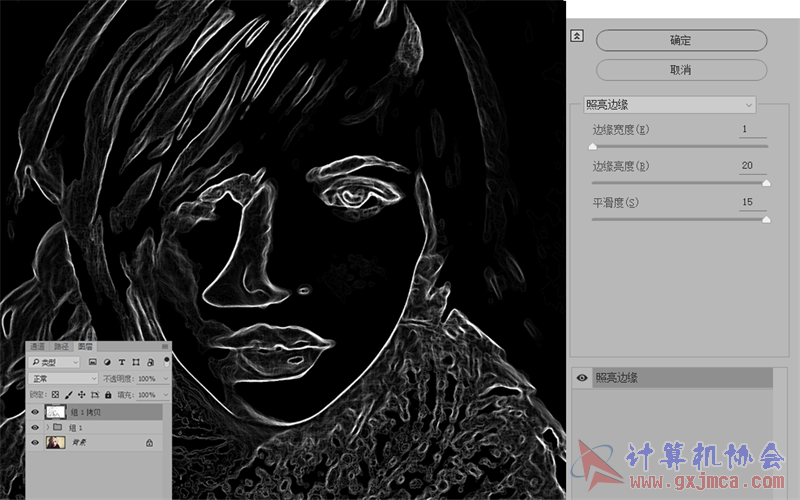Click the folder icon of 组 1

click(x=58, y=427)
